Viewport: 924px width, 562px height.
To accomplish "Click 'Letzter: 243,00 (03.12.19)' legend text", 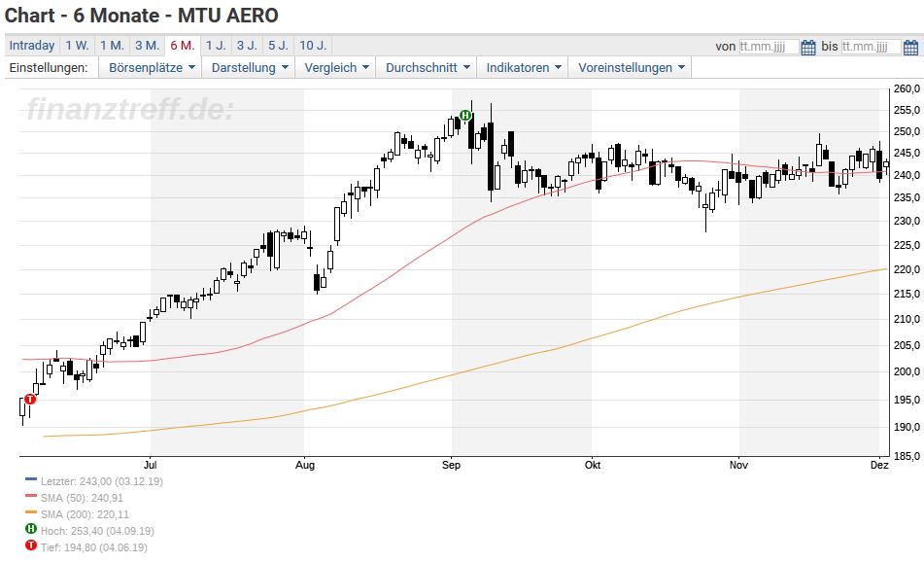I will click(102, 482).
